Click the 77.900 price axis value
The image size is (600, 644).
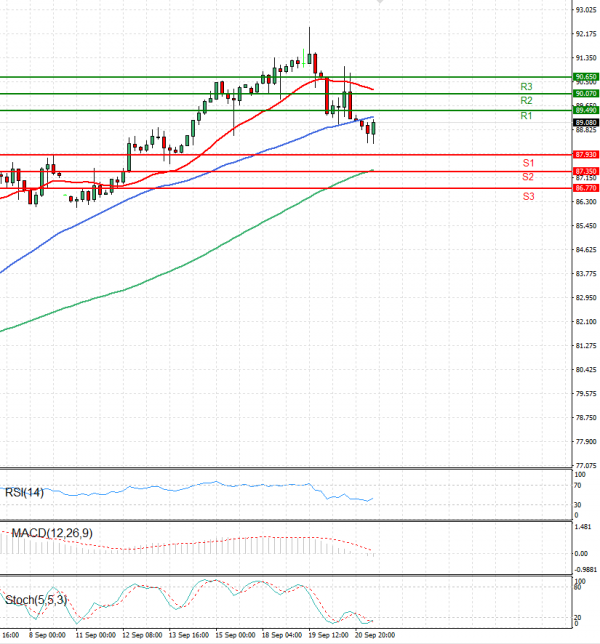[586, 442]
